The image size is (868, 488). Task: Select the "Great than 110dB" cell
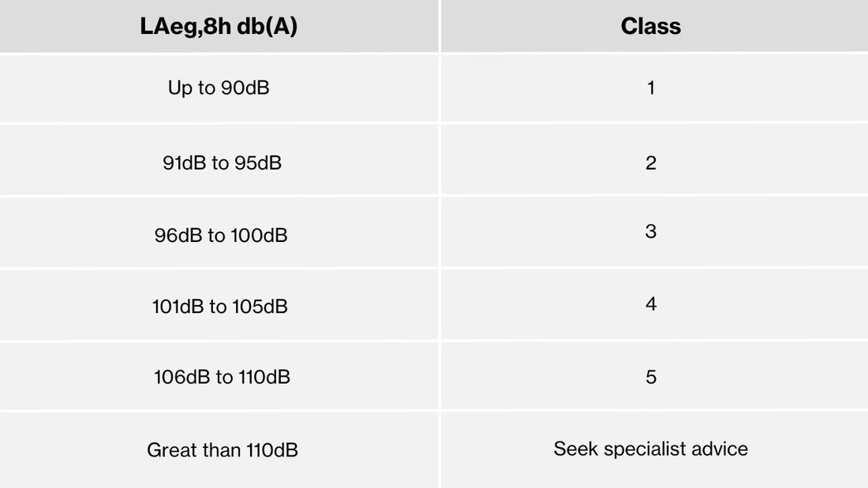222,451
